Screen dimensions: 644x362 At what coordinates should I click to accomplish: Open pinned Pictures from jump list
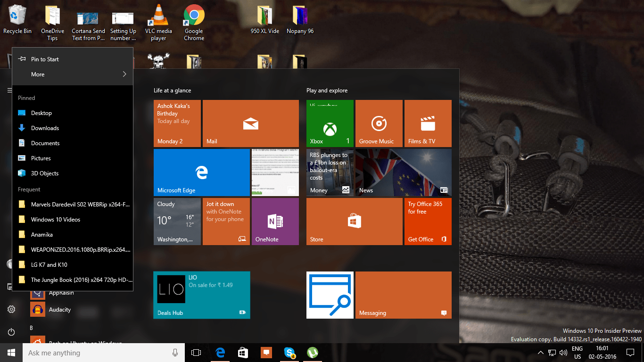(73, 158)
